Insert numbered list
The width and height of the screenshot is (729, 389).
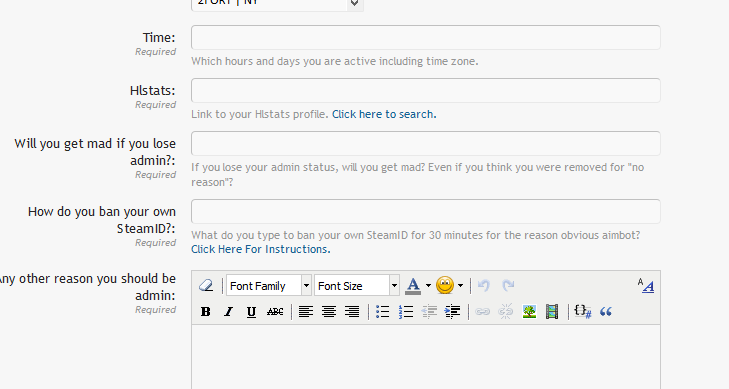click(406, 312)
